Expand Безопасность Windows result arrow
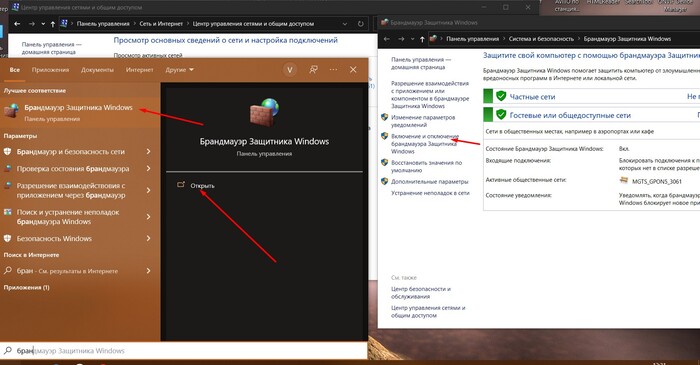Viewport: 700px width, 365px height. point(149,239)
